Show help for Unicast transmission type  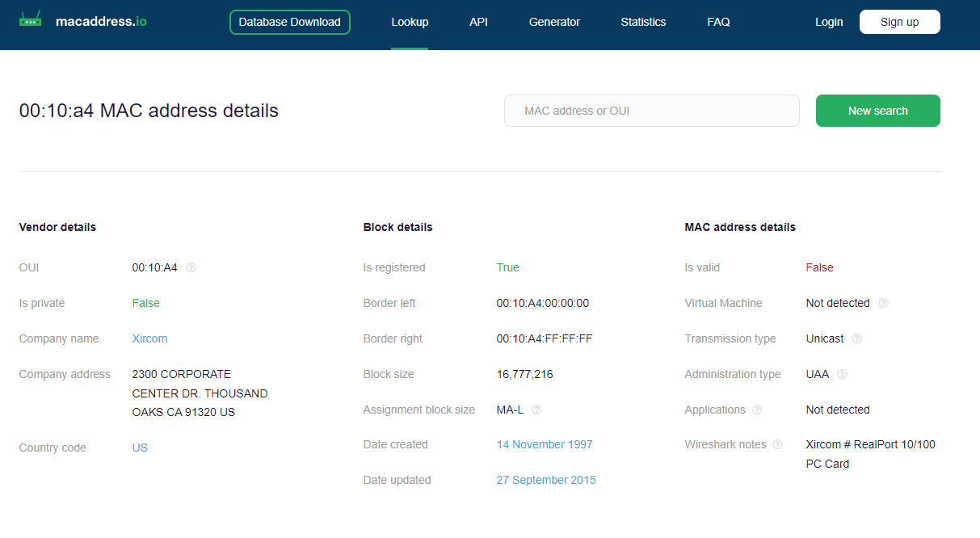point(857,338)
